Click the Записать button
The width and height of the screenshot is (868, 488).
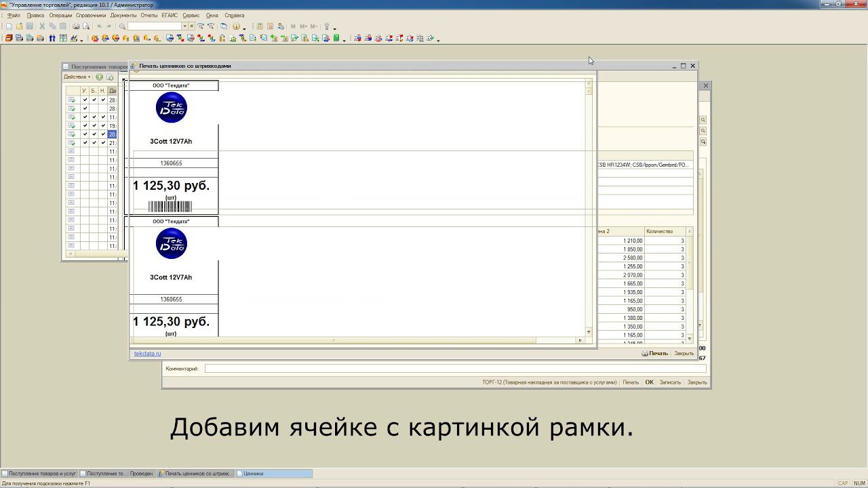click(x=670, y=382)
